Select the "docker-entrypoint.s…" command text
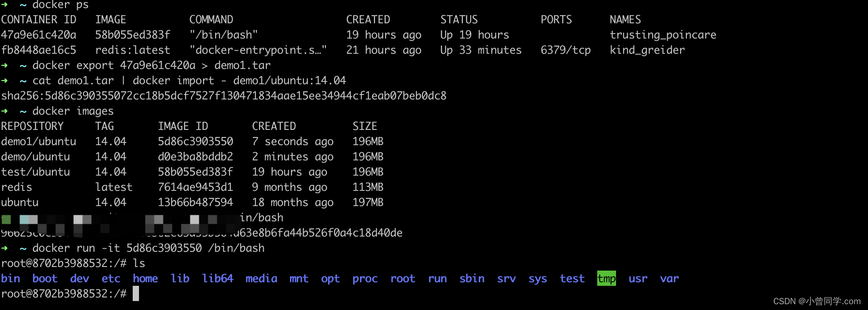 coord(258,50)
